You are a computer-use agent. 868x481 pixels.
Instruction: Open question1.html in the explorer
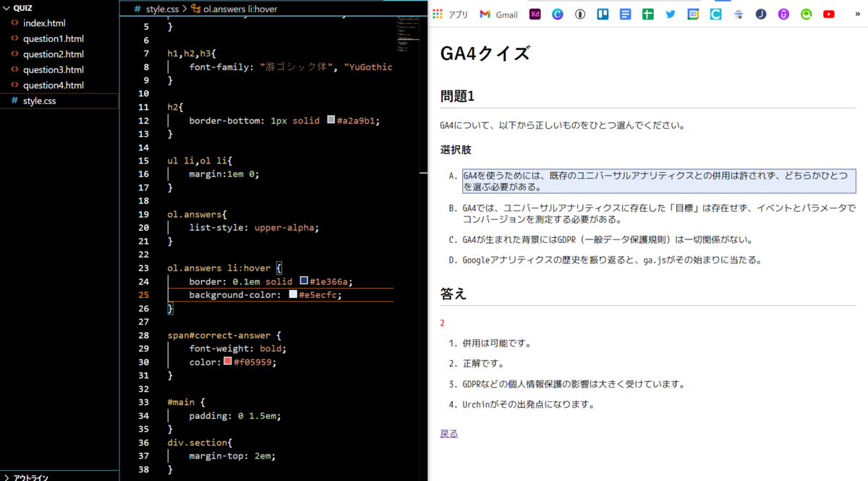(x=59, y=39)
